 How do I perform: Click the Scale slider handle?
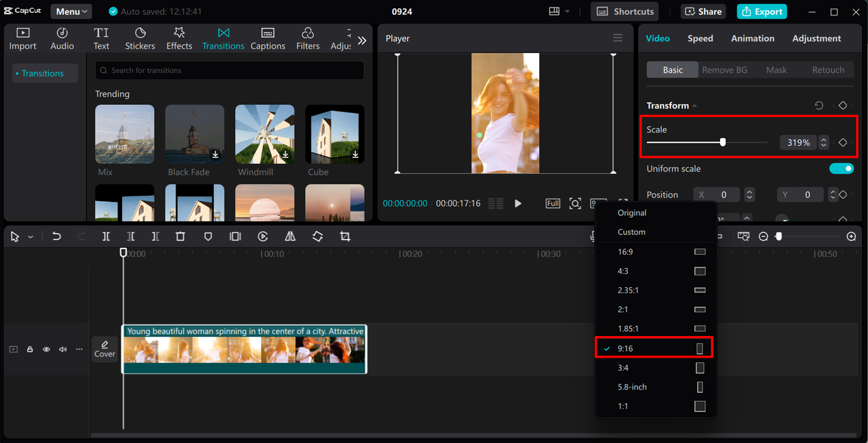723,142
